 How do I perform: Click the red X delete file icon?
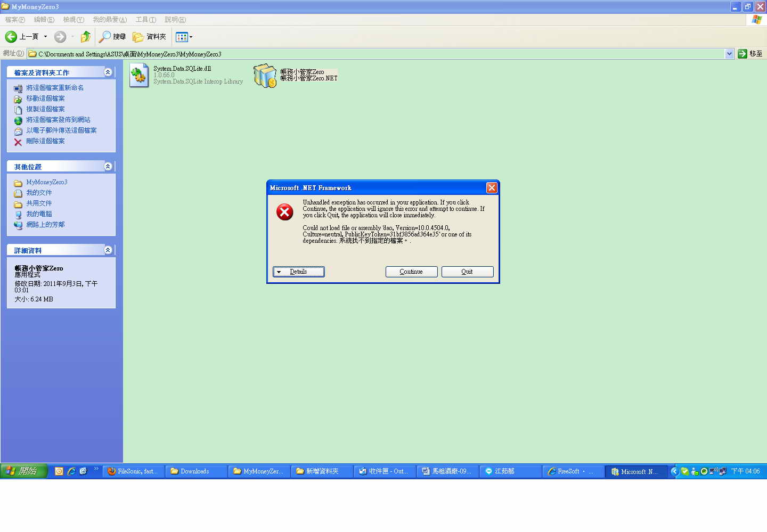point(18,142)
